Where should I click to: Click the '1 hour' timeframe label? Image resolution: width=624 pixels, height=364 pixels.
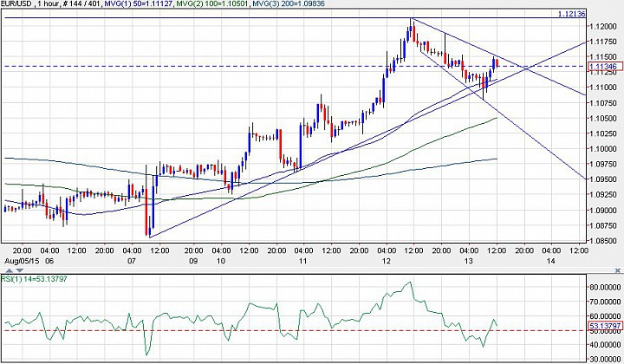click(x=49, y=3)
